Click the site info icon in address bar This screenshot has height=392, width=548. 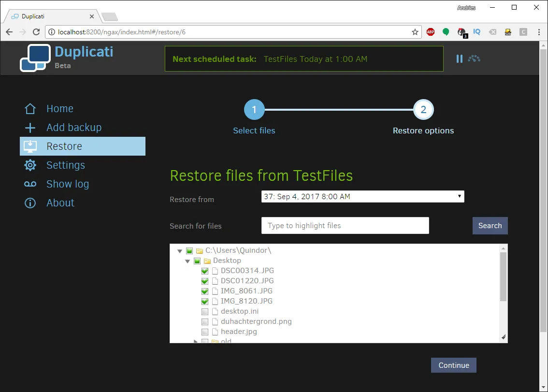[52, 32]
